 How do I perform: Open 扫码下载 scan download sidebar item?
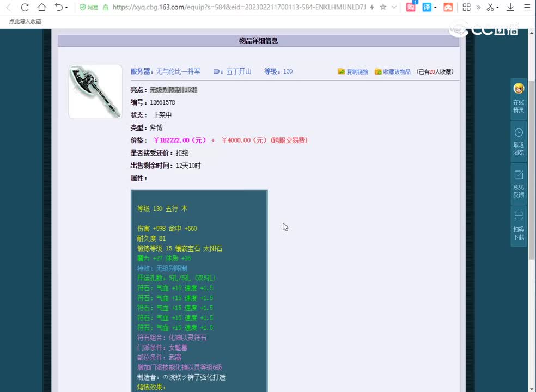pos(519,226)
